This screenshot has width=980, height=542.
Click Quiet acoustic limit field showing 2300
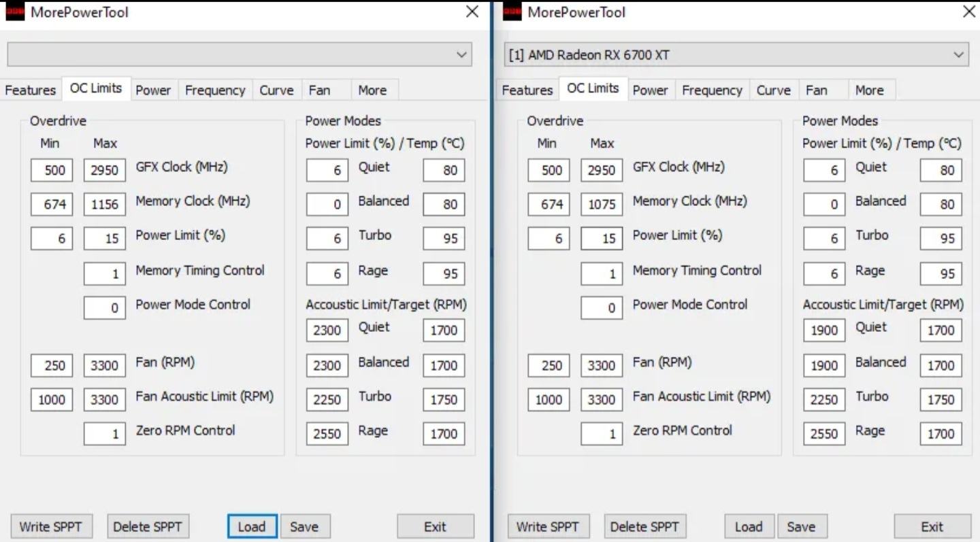point(327,330)
